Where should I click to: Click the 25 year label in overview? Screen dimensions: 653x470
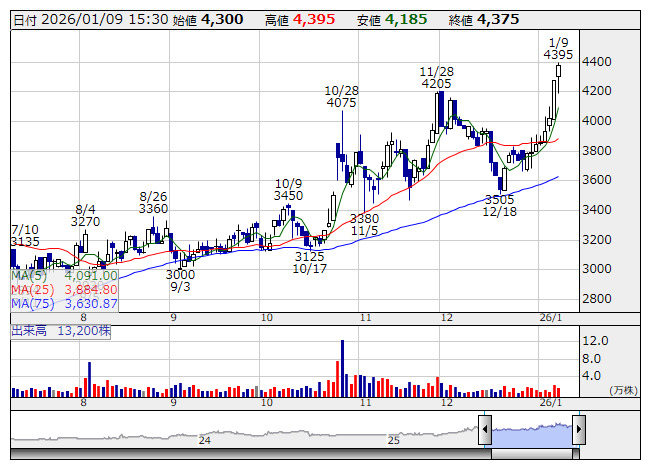[x=394, y=440]
